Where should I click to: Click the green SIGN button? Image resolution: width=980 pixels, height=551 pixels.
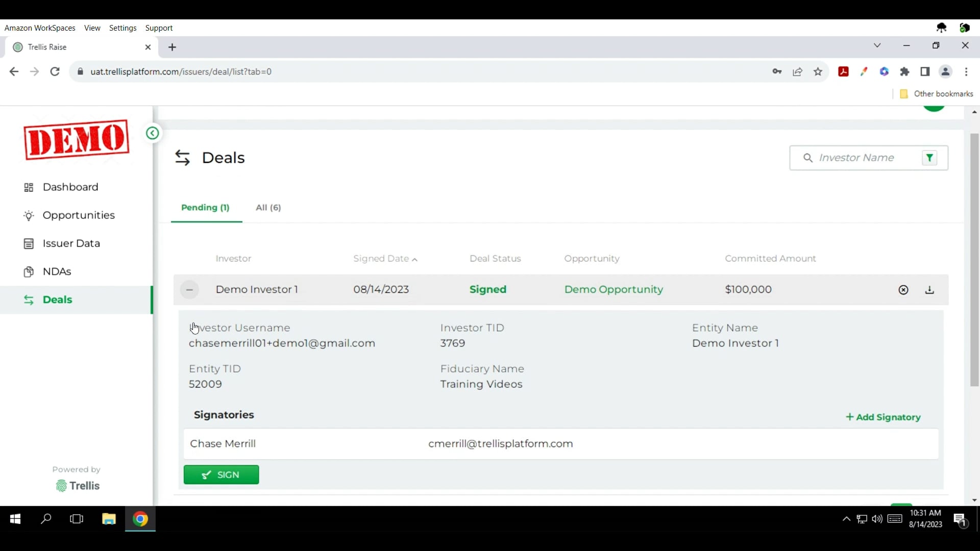(x=222, y=474)
